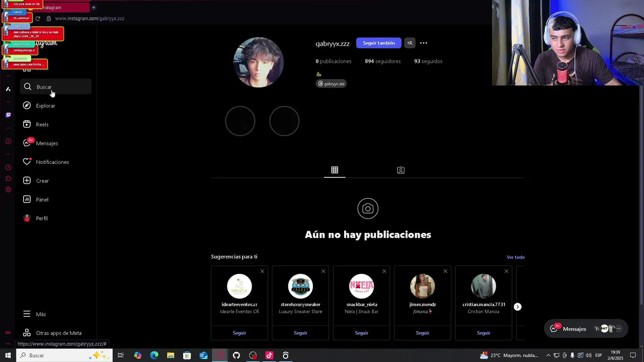Click the Windows taskbar search box
Screen dimensions: 644x362
pyautogui.click(x=64, y=355)
